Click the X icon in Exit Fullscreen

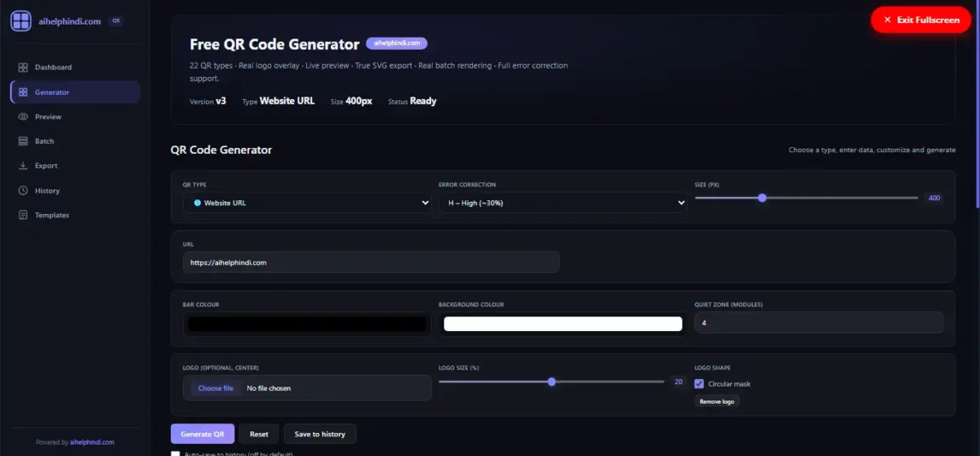(888, 20)
